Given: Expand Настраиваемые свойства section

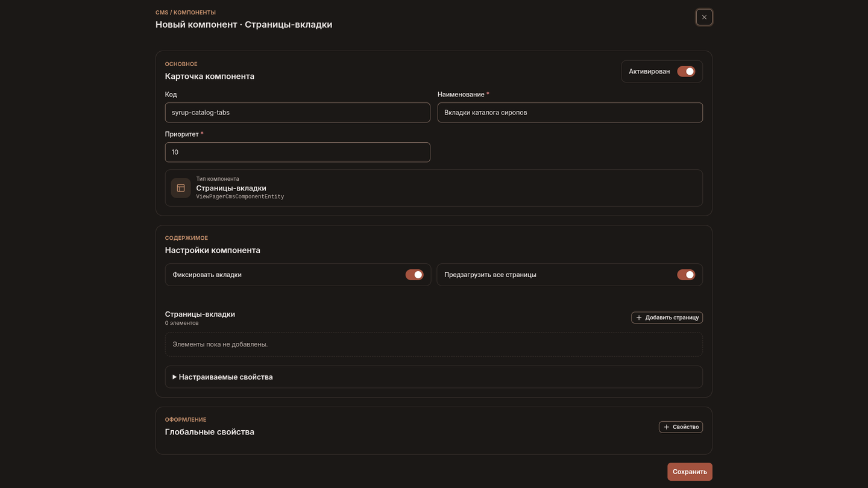Looking at the screenshot, I should (434, 377).
